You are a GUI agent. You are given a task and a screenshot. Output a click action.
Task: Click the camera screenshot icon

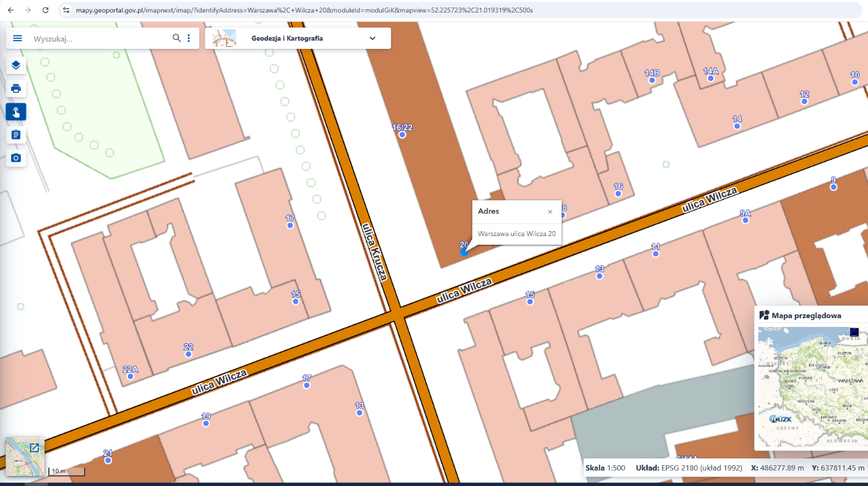[x=16, y=158]
